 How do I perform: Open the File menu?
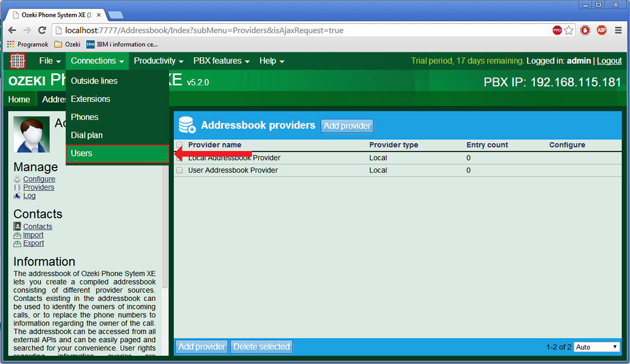[50, 61]
